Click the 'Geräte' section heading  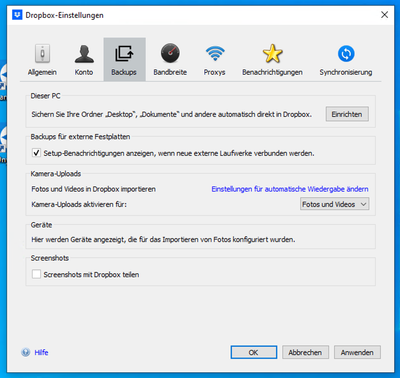point(41,225)
